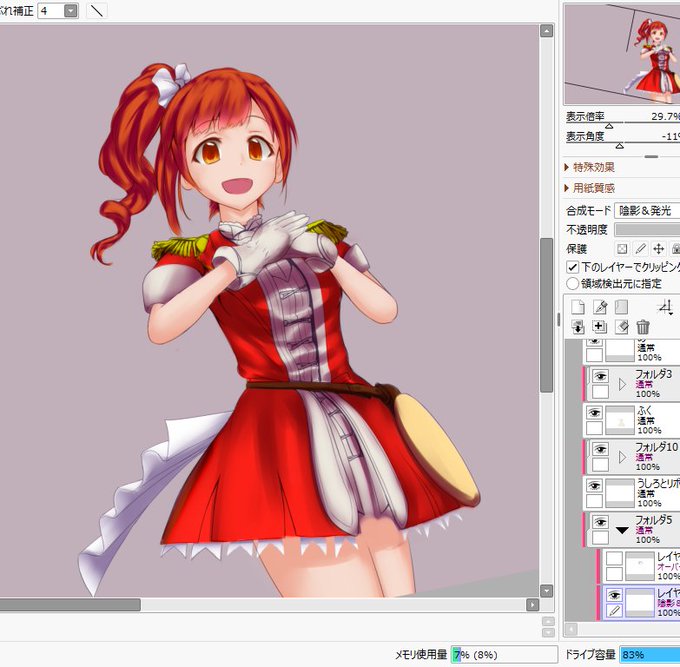Click the selected 陰影 layer thumbnail

pos(640,603)
